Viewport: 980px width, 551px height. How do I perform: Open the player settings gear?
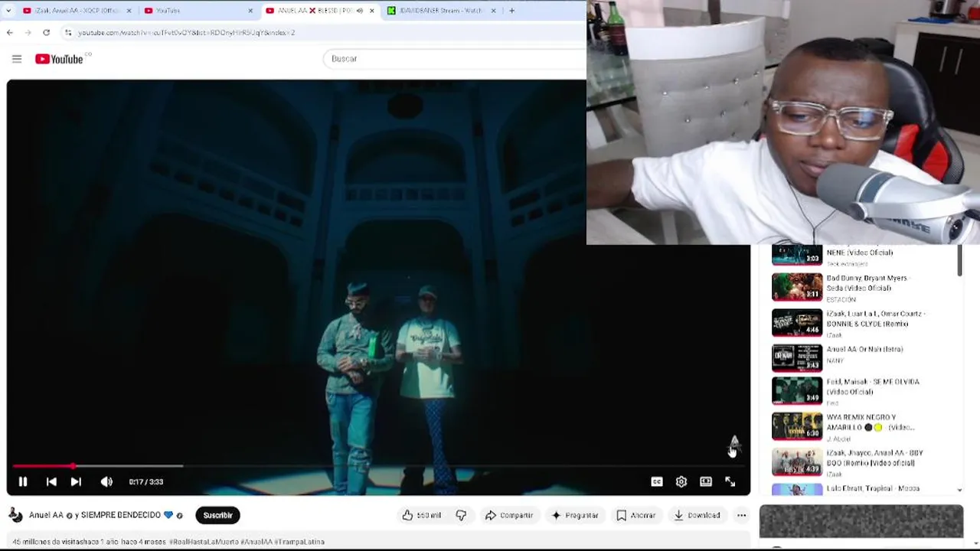pos(681,481)
